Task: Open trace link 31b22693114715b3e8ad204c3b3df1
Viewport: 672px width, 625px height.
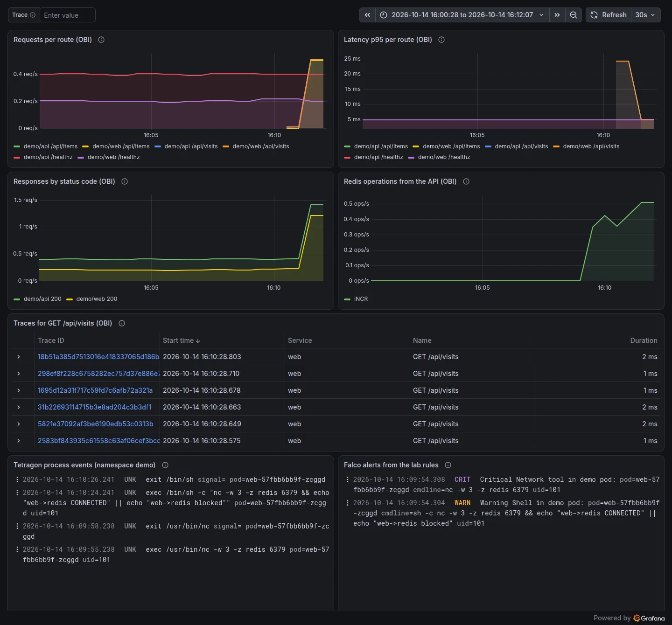Action: [x=95, y=407]
